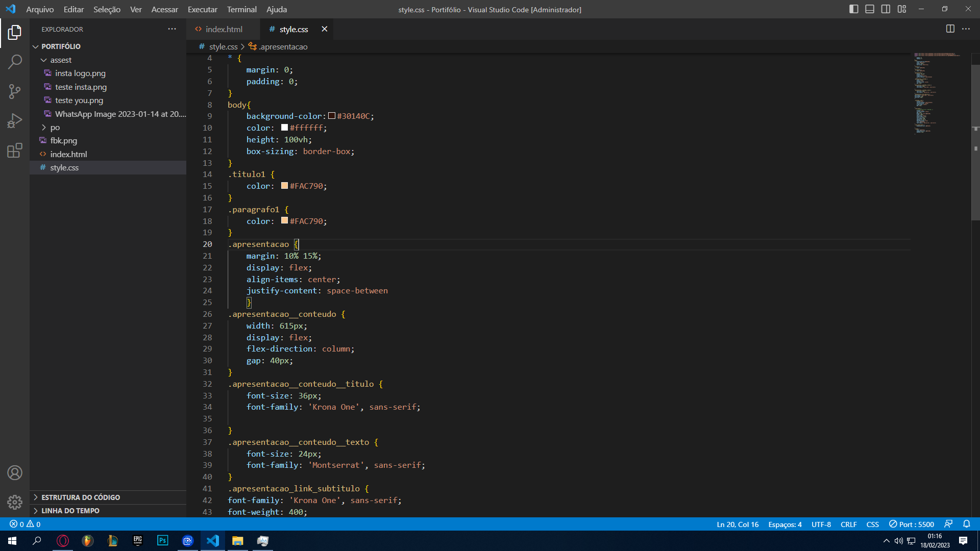Viewport: 980px width, 551px height.
Task: Open color picker for #30140C swatch
Action: [x=332, y=116]
